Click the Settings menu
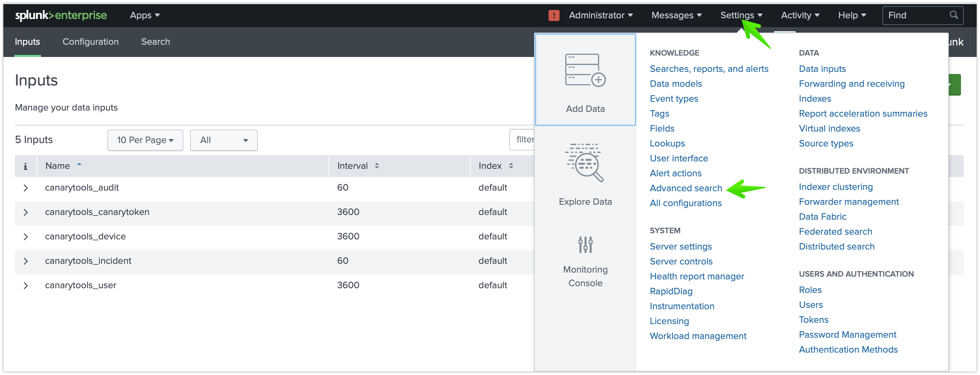 (x=741, y=15)
